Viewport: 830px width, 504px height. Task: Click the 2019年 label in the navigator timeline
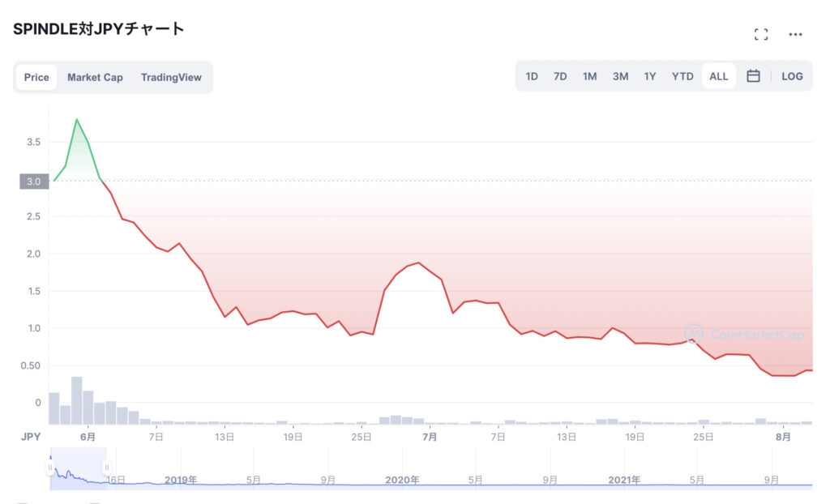pos(181,480)
